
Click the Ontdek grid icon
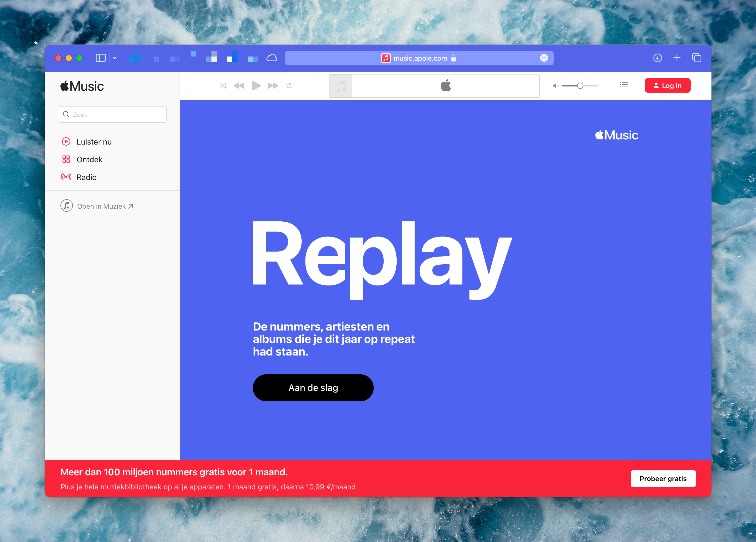pyautogui.click(x=66, y=159)
